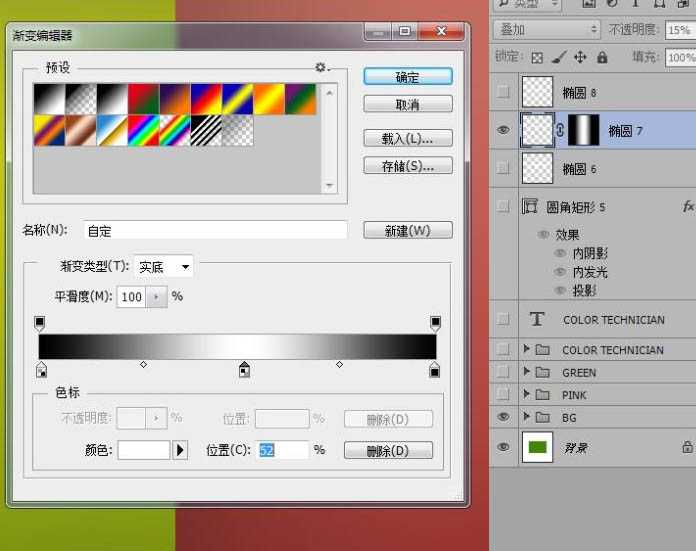Click the white 颜色 color swatch

pos(144,450)
